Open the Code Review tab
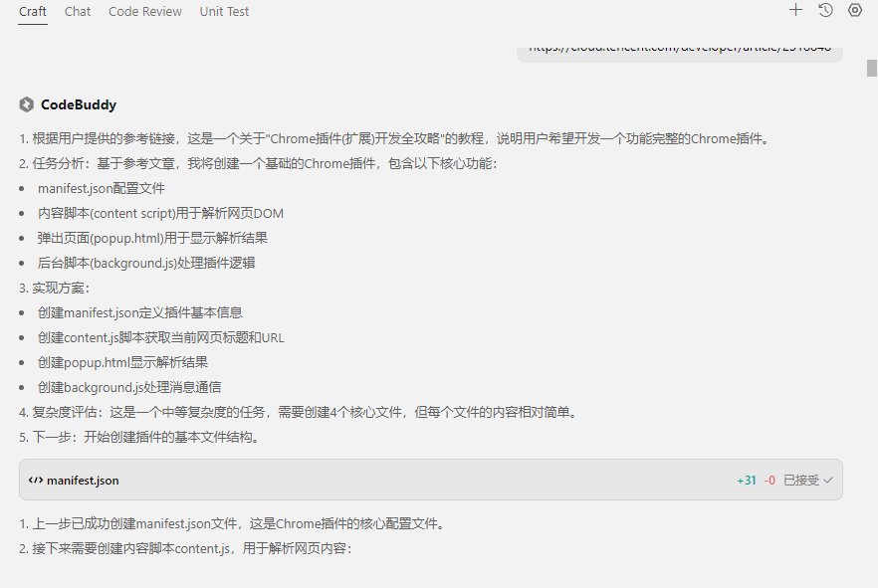The height and width of the screenshot is (588, 878). point(145,12)
